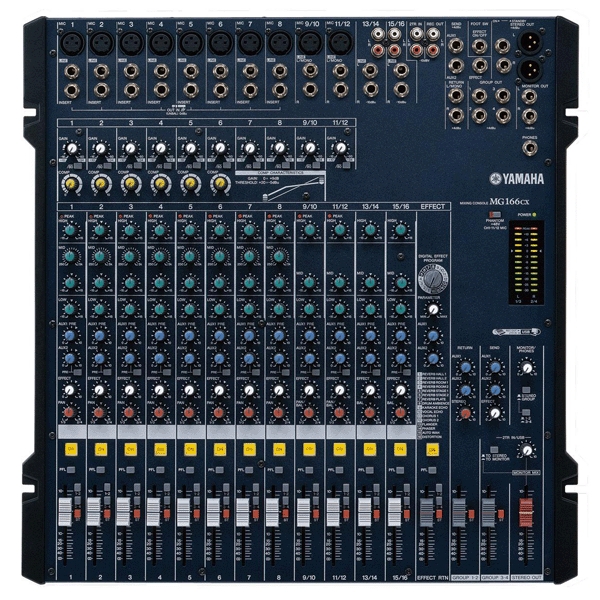Click the channel 2 HIGH EQ knob
This screenshot has height=600, width=600.
100,230
